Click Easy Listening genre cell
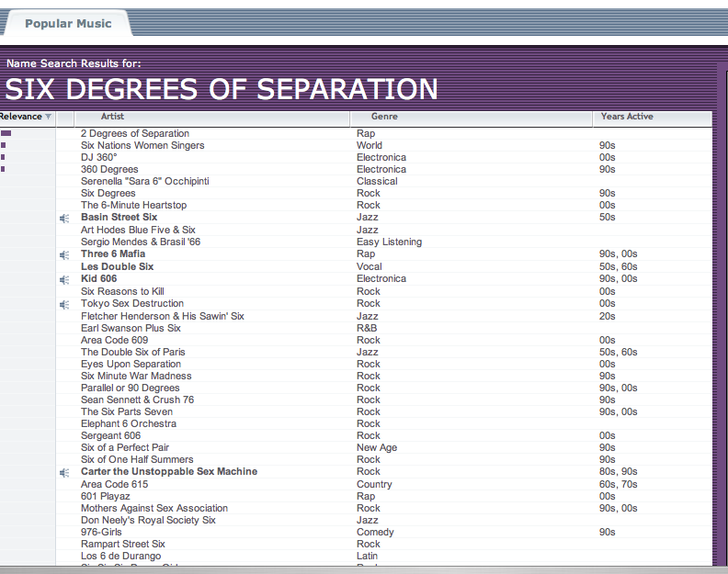 [389, 242]
